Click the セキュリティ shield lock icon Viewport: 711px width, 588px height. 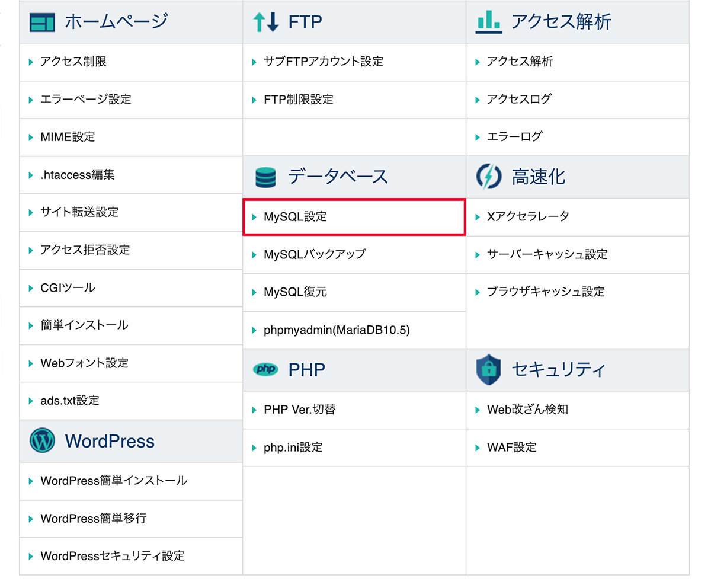coord(488,369)
